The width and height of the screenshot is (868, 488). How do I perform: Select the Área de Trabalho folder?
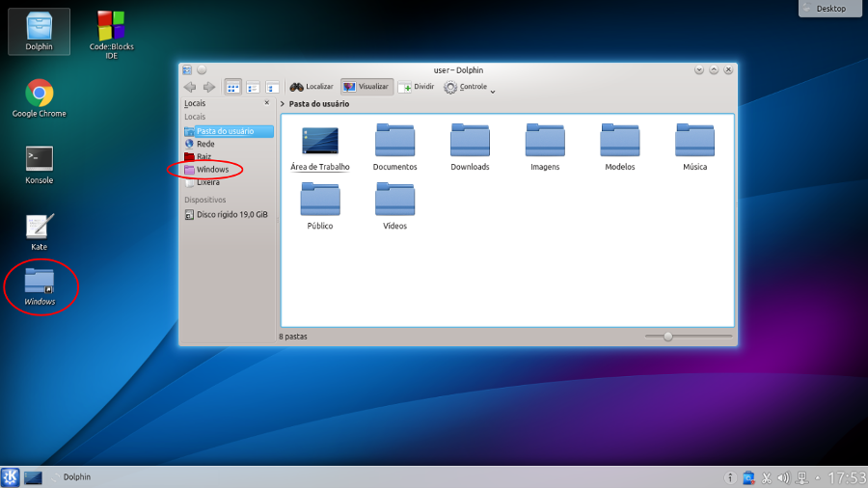pyautogui.click(x=320, y=148)
